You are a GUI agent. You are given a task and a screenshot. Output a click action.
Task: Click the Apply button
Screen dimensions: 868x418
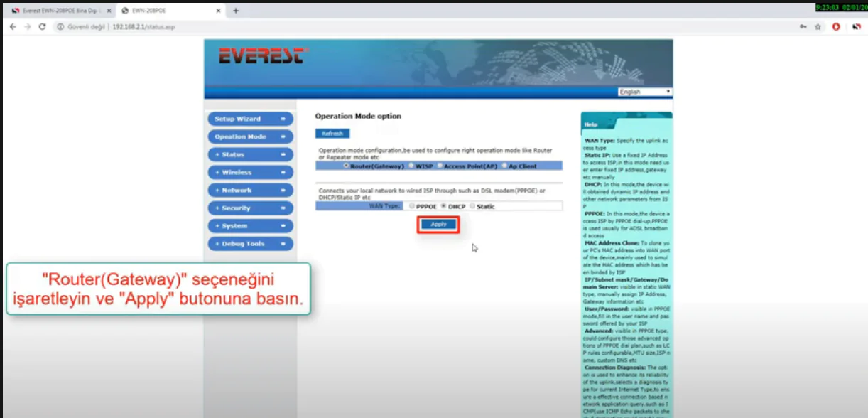coord(438,224)
